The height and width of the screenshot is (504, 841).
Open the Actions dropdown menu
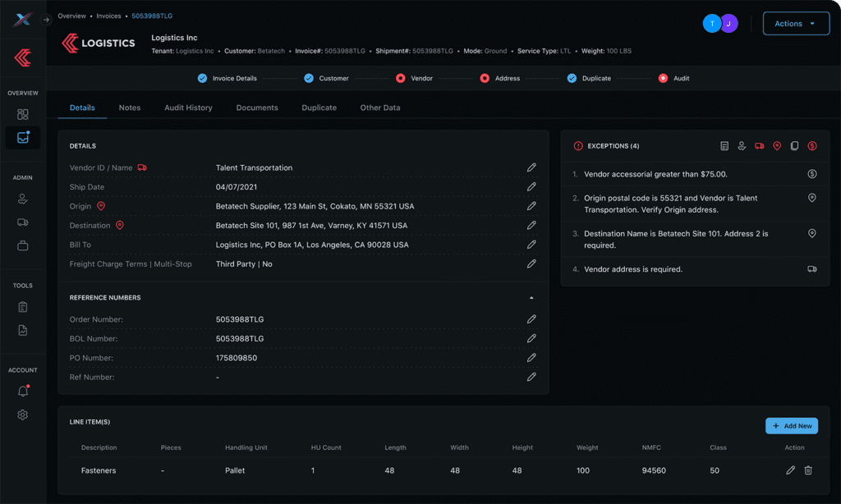tap(795, 24)
